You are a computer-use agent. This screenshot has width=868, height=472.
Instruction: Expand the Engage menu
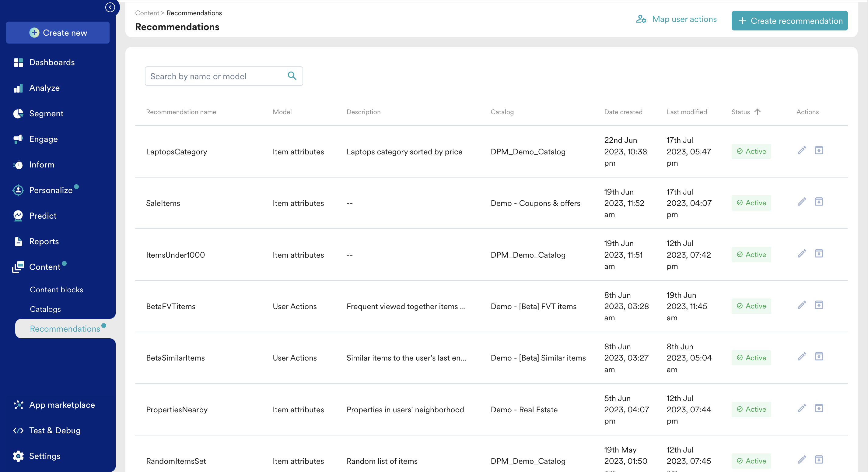point(43,139)
